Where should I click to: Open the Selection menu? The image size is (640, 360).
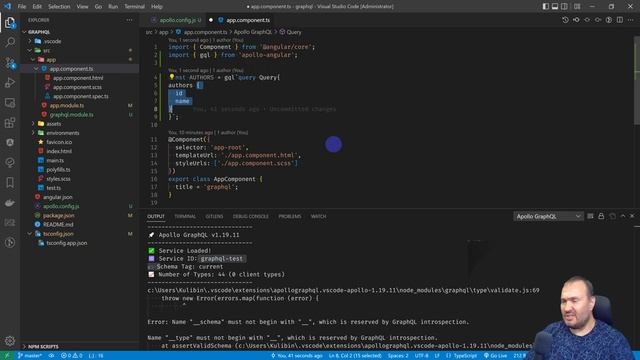(59, 7)
